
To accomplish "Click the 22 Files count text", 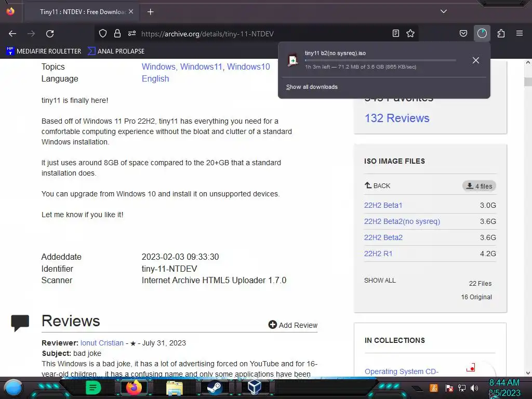I will pyautogui.click(x=480, y=284).
